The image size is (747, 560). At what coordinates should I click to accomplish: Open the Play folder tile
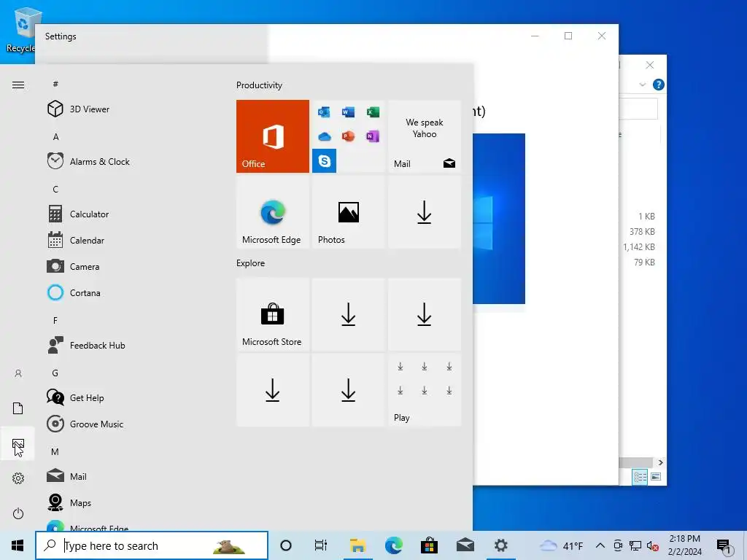point(425,390)
